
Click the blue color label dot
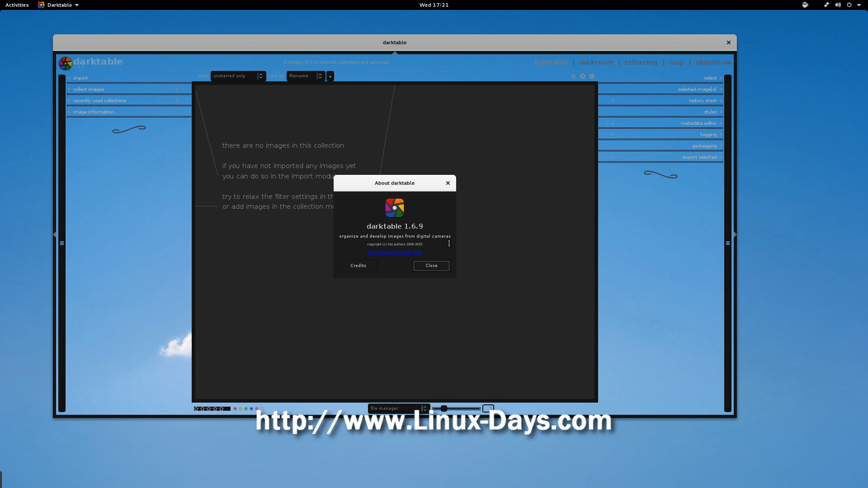pos(251,409)
